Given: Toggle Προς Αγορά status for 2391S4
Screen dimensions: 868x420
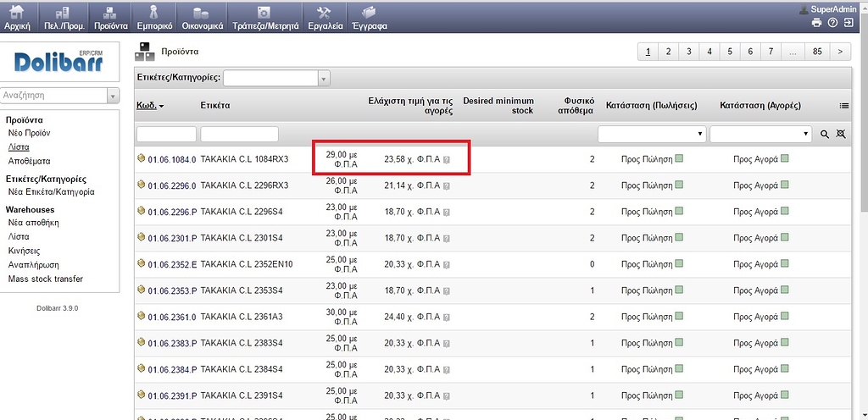Looking at the screenshot, I should (x=784, y=395).
